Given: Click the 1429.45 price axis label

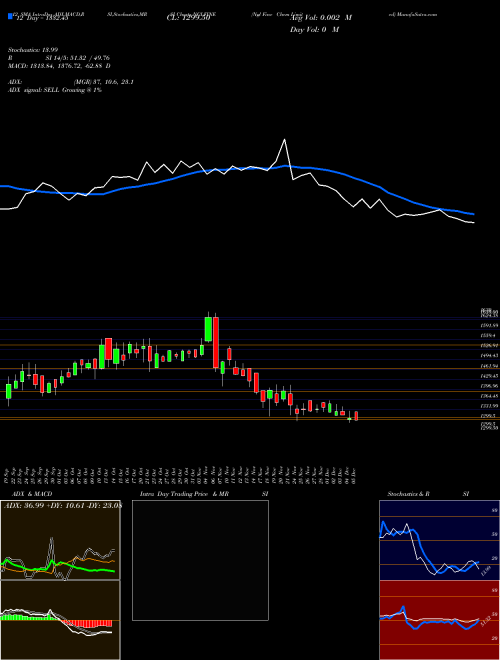Looking at the screenshot, I should [x=490, y=375].
